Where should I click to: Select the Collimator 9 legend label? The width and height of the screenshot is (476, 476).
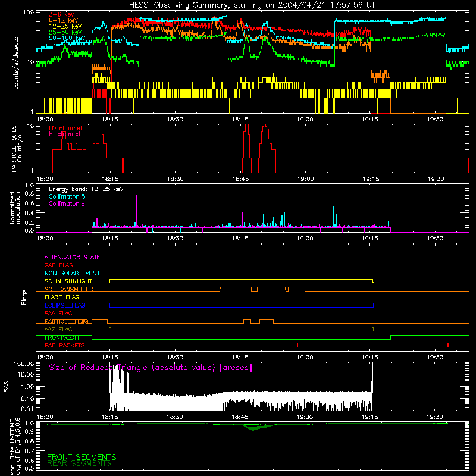(x=67, y=203)
